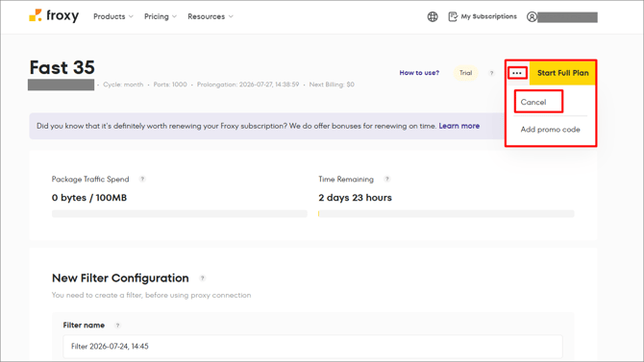Select the 'Cycle: month' detail text
Viewport: 644px width, 362px height.
123,84
